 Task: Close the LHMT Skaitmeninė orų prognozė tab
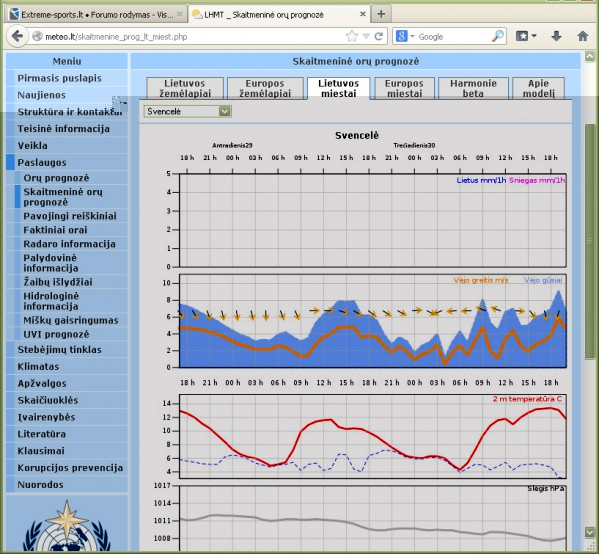(363, 15)
